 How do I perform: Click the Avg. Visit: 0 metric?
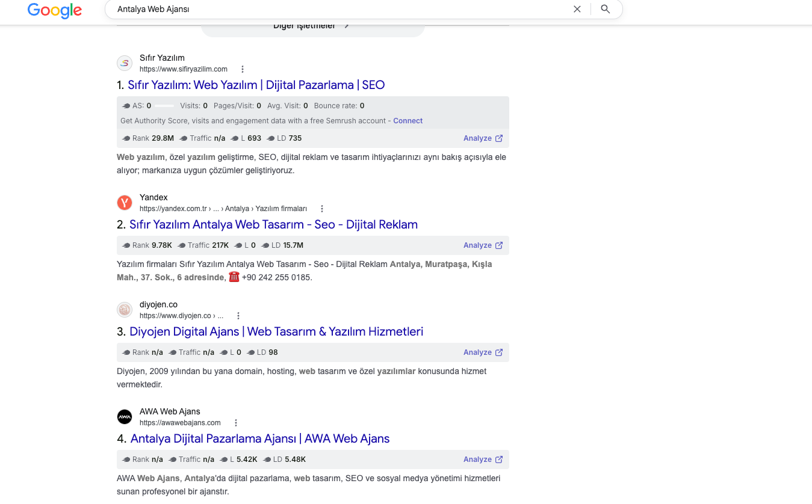point(287,106)
